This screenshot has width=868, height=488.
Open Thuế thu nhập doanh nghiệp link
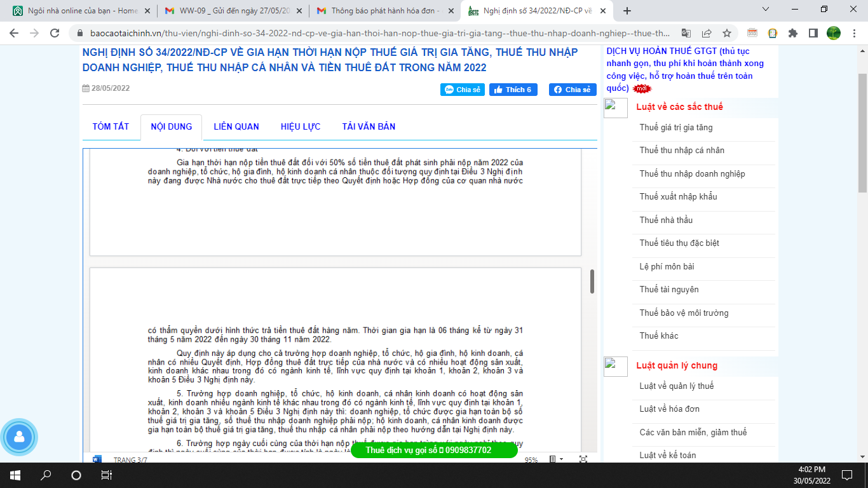pos(692,173)
